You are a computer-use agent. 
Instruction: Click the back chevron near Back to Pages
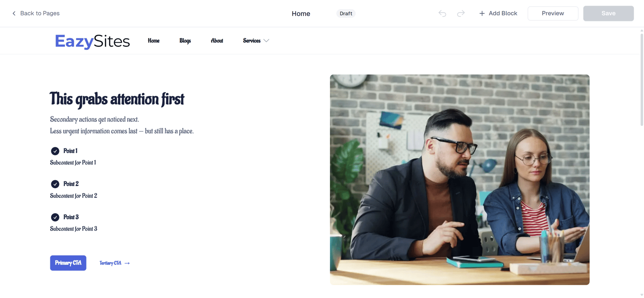(x=14, y=13)
